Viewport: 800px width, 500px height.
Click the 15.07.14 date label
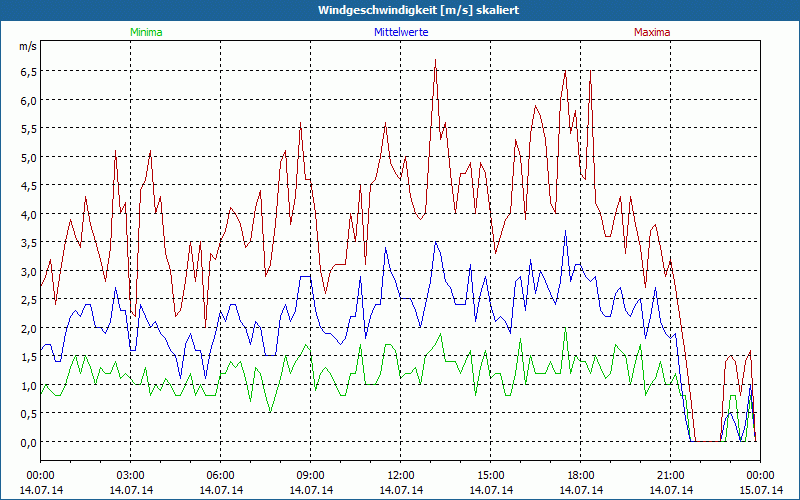(x=761, y=490)
